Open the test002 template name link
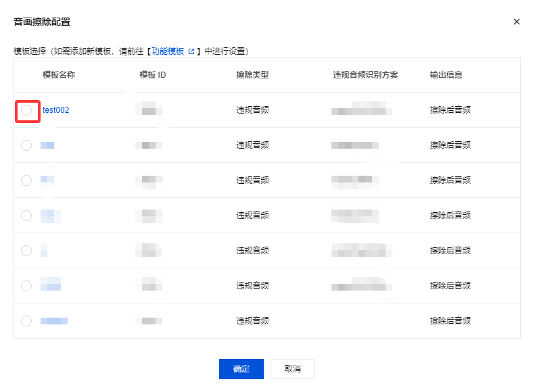 (x=55, y=110)
